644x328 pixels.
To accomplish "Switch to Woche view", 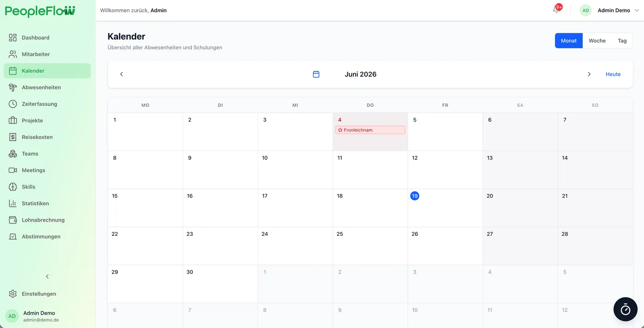I will pos(597,41).
